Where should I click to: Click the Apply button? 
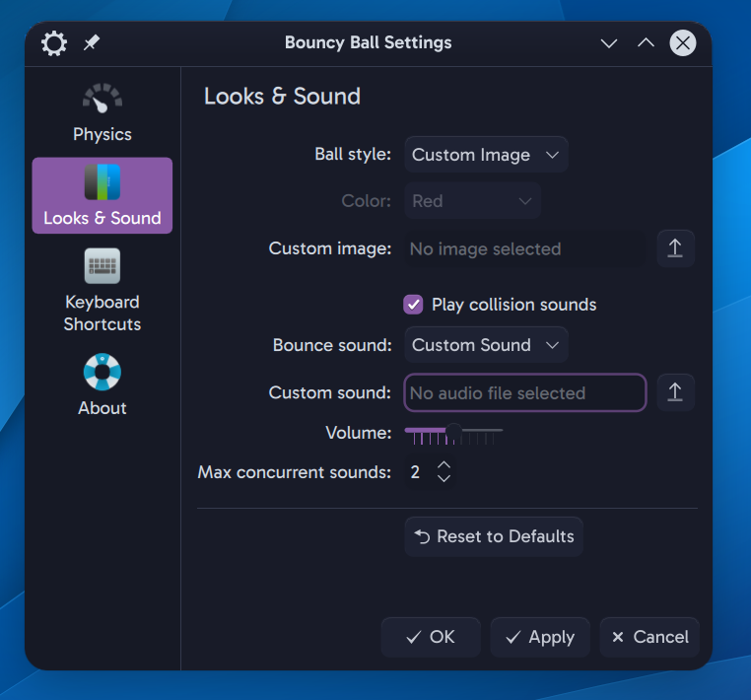tap(539, 637)
